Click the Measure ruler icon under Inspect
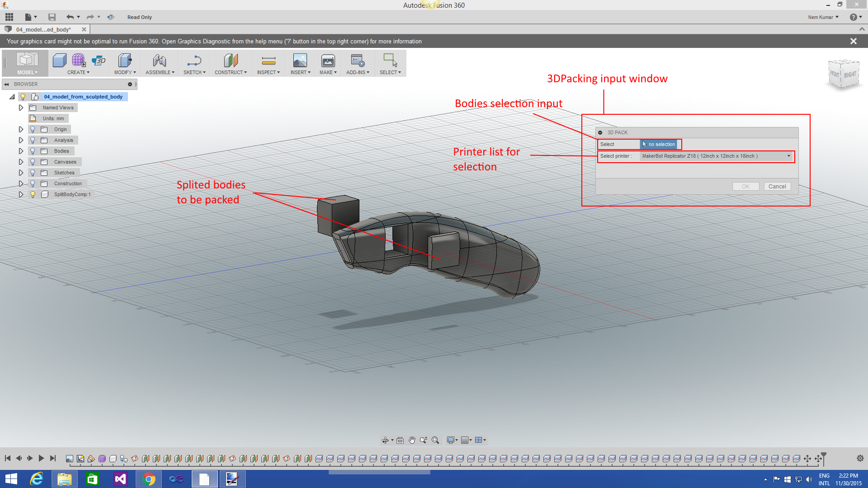Image resolution: width=868 pixels, height=488 pixels. click(269, 61)
